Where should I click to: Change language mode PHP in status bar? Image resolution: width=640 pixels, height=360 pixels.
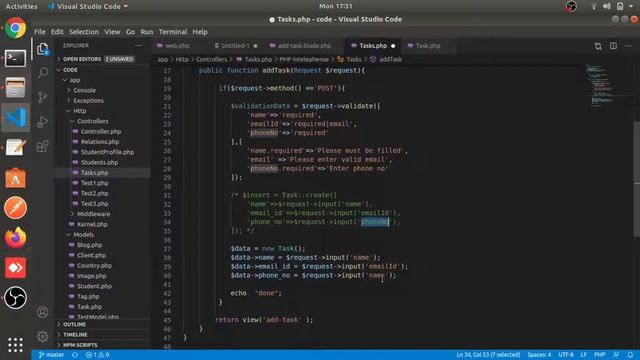[x=600, y=355]
